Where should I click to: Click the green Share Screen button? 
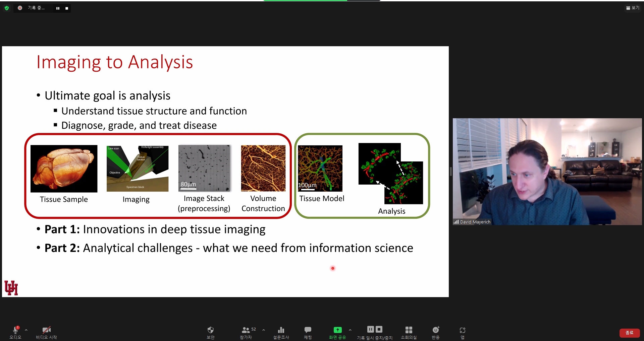[x=337, y=332]
